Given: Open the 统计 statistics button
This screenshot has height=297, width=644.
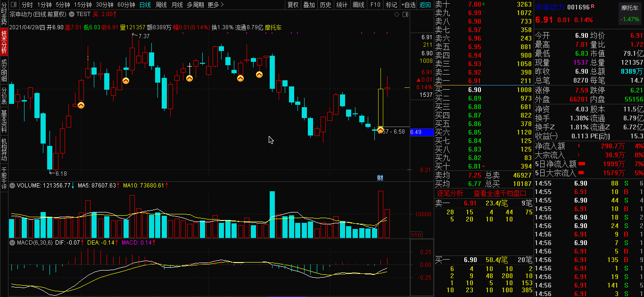Looking at the screenshot, I should [x=342, y=5].
